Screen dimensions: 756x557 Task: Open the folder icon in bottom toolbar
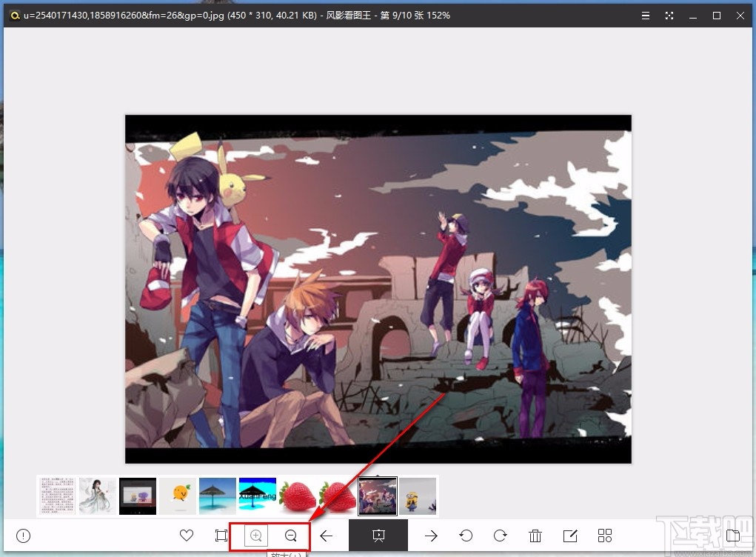pos(733,536)
